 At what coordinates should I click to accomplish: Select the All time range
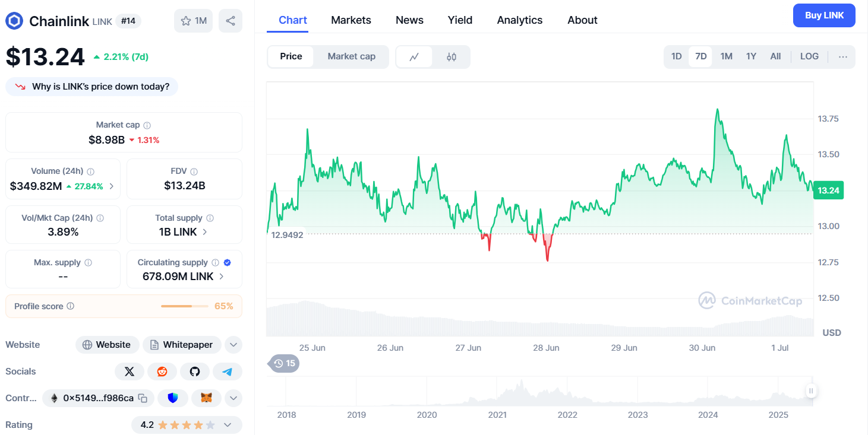click(x=775, y=56)
